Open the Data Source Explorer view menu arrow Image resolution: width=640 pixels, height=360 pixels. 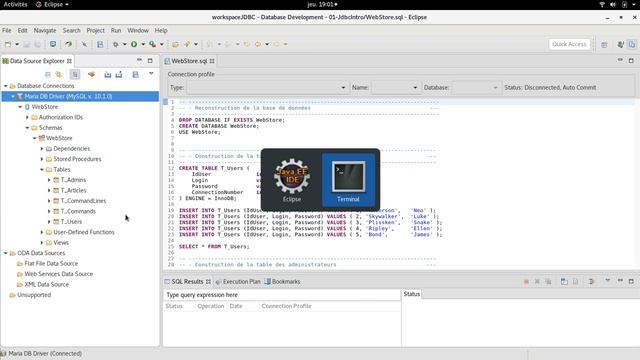pos(151,74)
